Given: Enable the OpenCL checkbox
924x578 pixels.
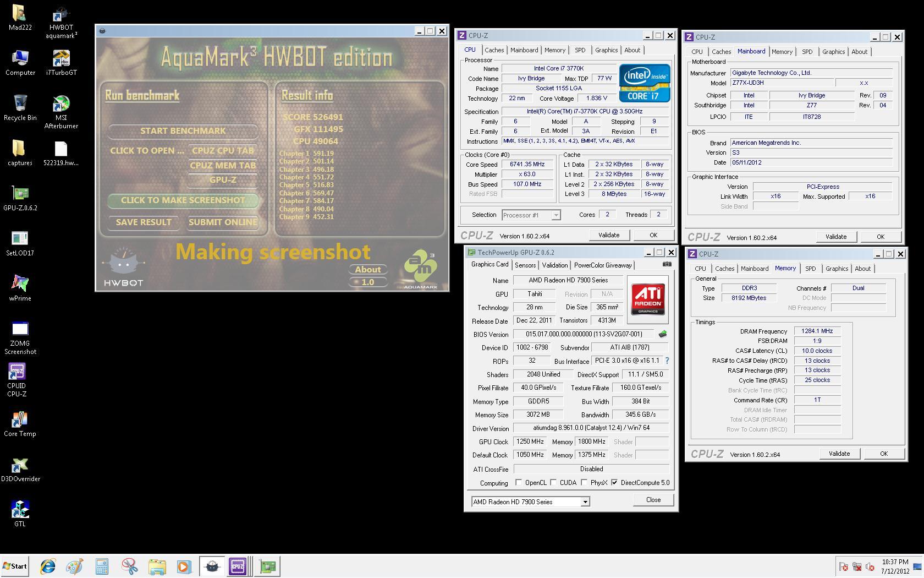Looking at the screenshot, I should click(x=519, y=482).
